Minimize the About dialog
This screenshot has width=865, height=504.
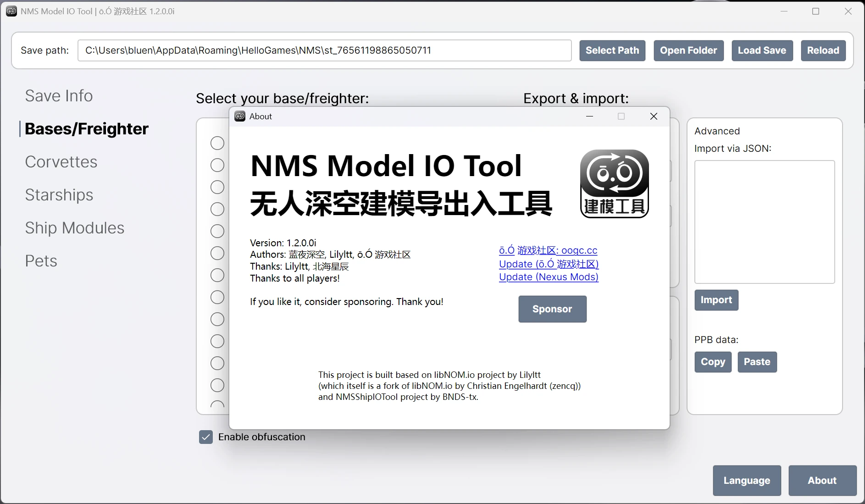[x=589, y=116]
